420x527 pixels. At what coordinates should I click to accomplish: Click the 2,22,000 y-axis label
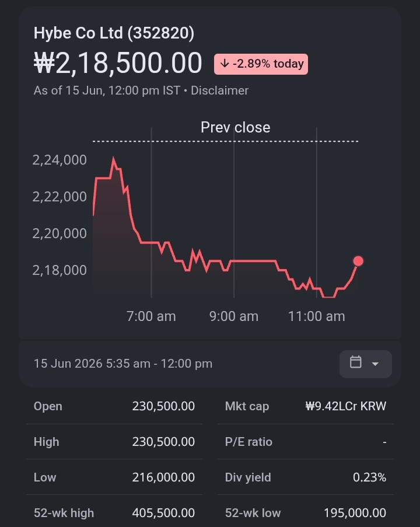pyautogui.click(x=60, y=197)
